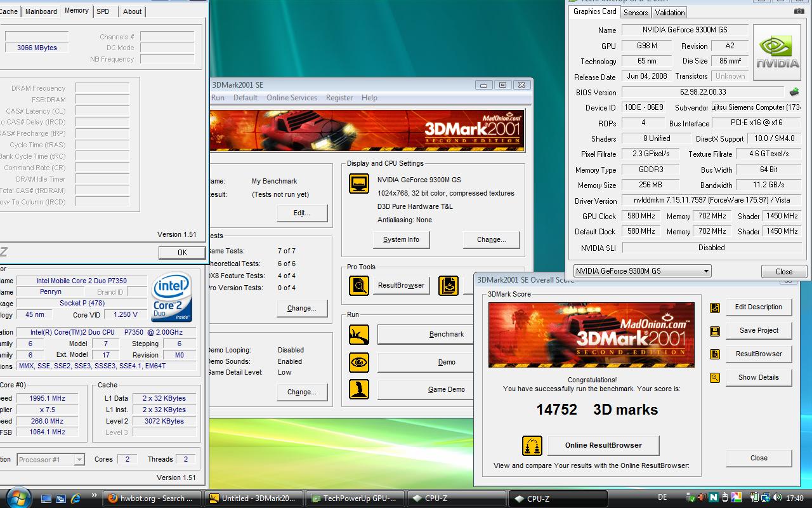Switch to Untitled 3DMark2001 taskbar button

tap(253, 498)
